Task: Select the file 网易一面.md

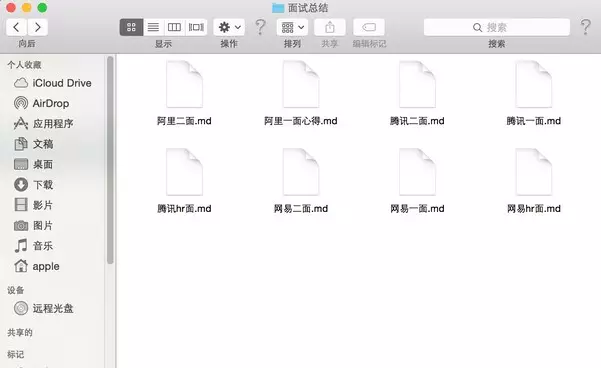Action: (417, 181)
